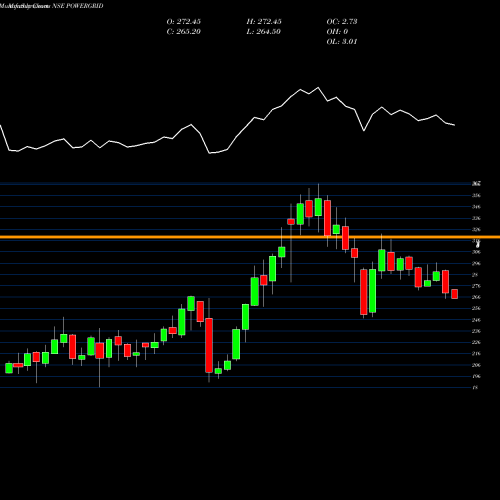Viewport: 500px width, 500px height.
Task: Click the OL: 3.01 readout
Action: point(342,42)
